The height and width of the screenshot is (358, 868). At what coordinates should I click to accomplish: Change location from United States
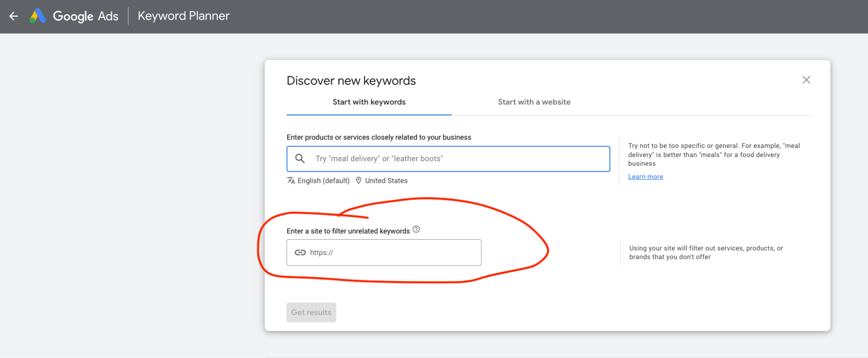386,181
